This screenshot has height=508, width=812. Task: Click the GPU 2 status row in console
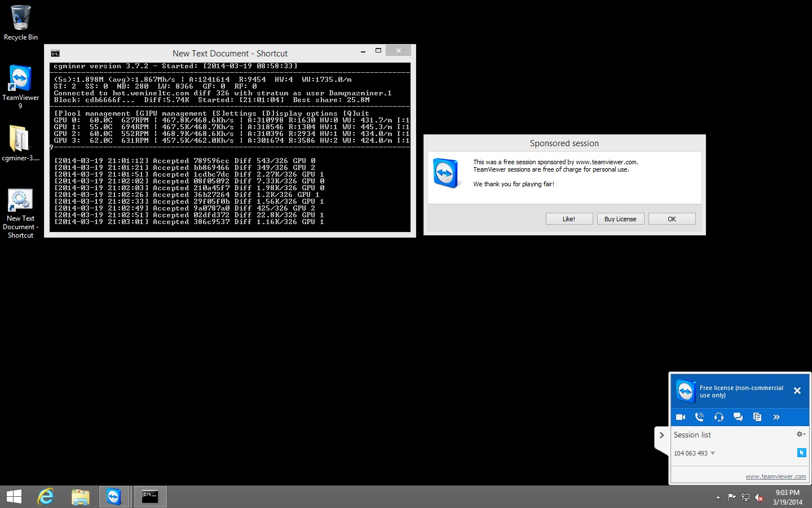point(232,134)
